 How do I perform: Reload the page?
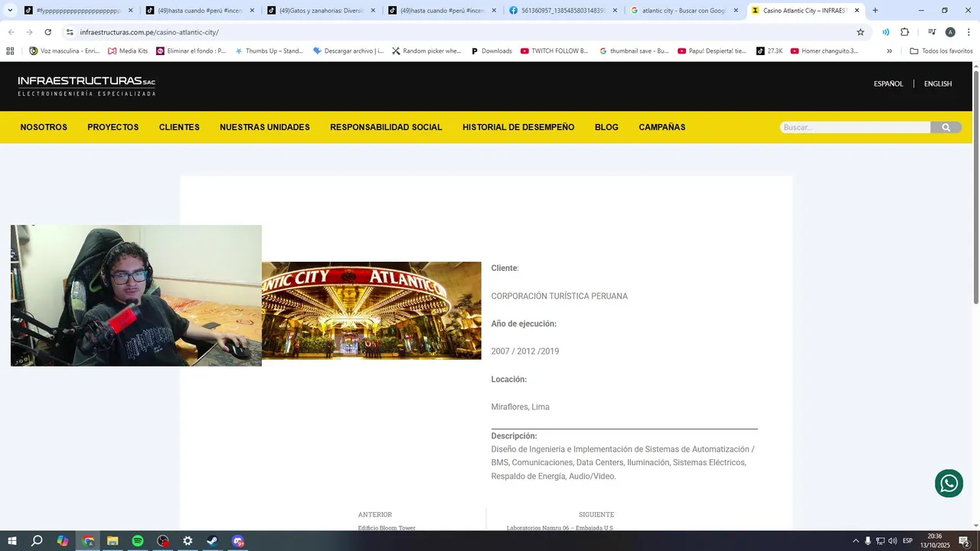click(x=47, y=32)
